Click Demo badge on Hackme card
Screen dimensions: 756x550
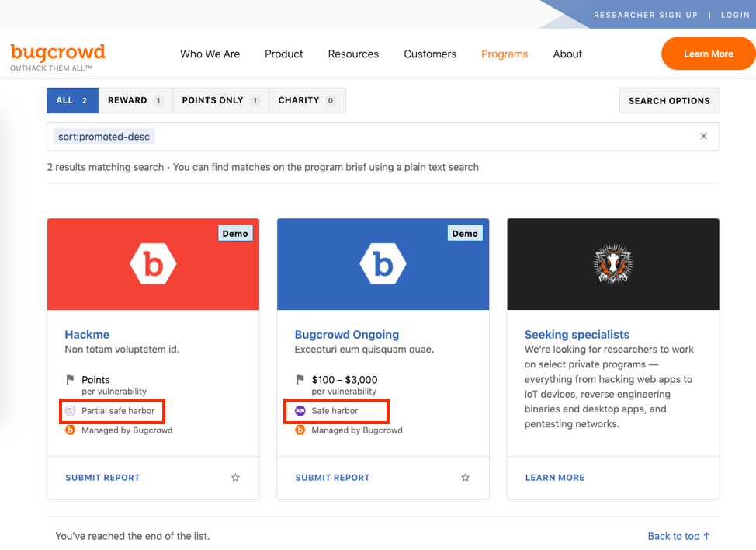coord(235,234)
